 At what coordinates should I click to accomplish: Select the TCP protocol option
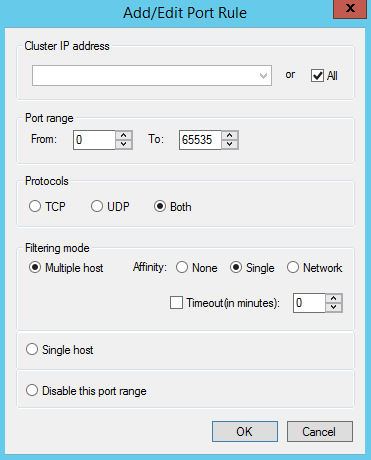35,206
